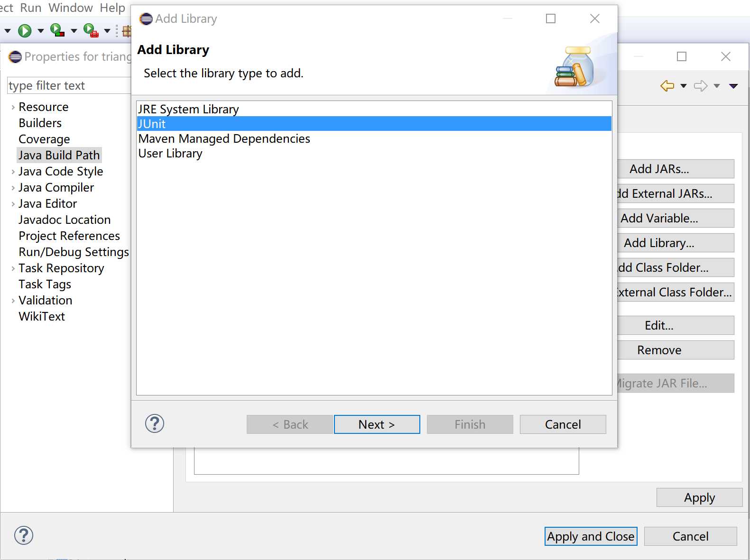Select Resource in properties tree
Image resolution: width=750 pixels, height=560 pixels.
pyautogui.click(x=44, y=107)
